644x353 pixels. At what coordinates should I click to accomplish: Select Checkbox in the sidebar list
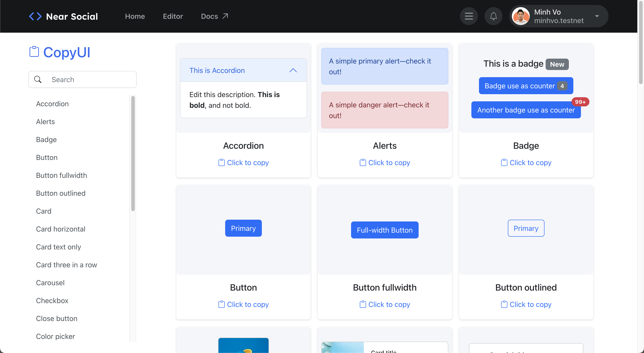(x=52, y=300)
